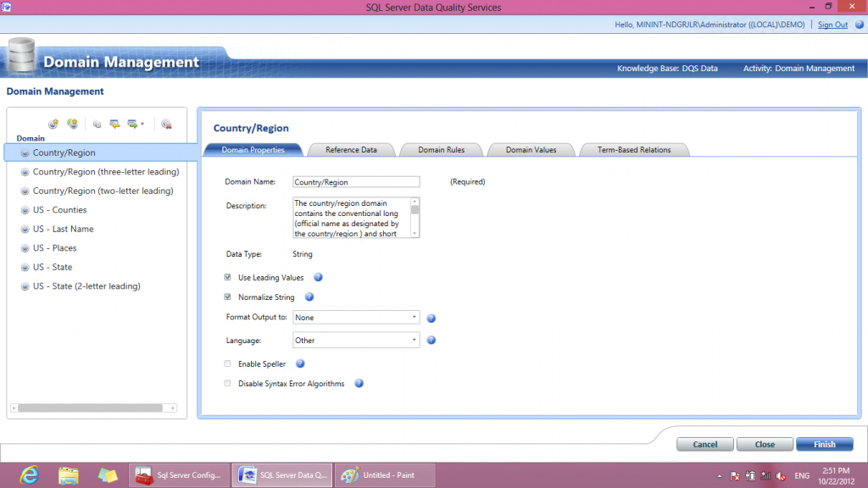Viewport: 868px width, 488px height.
Task: Toggle Use Leading Values checkbox
Action: click(227, 277)
